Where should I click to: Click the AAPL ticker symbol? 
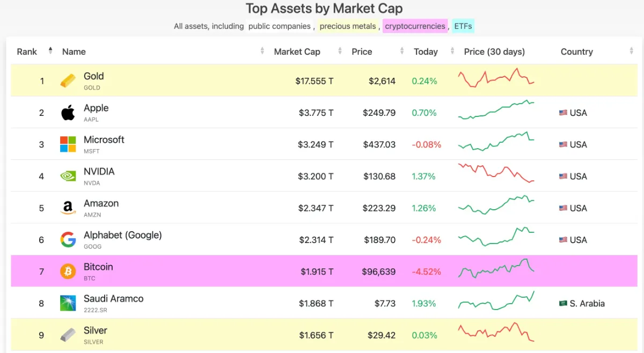(x=91, y=120)
